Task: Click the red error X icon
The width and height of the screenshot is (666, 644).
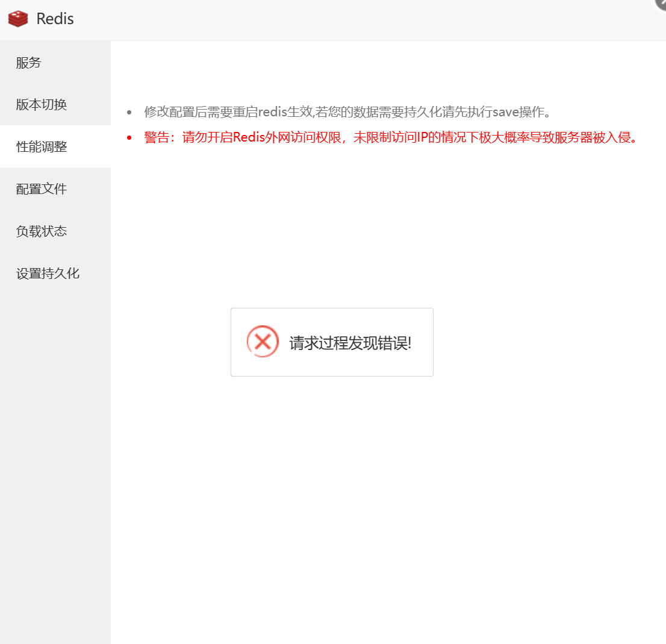Action: [263, 342]
